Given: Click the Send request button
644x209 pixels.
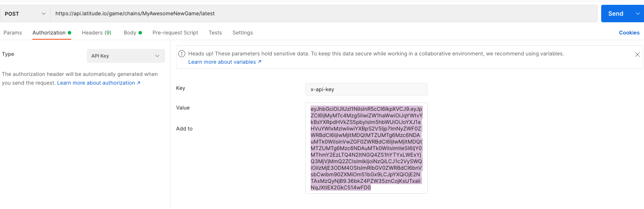Looking at the screenshot, I should 615,14.
